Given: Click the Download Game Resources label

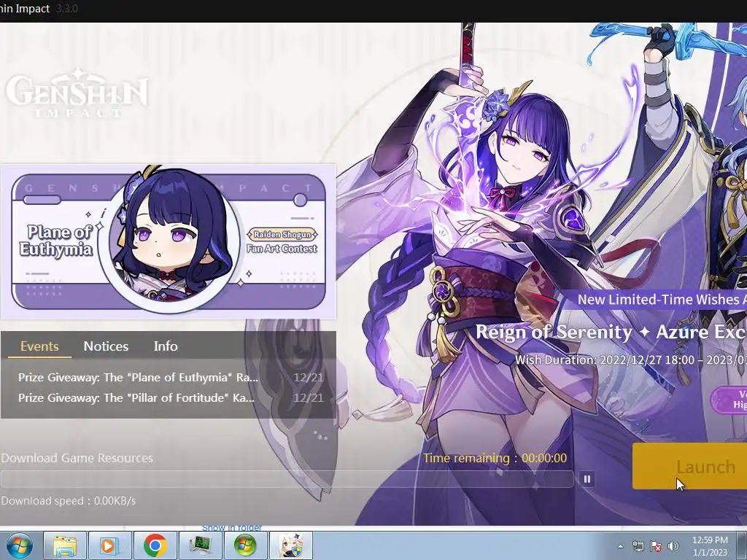Looking at the screenshot, I should click(77, 458).
